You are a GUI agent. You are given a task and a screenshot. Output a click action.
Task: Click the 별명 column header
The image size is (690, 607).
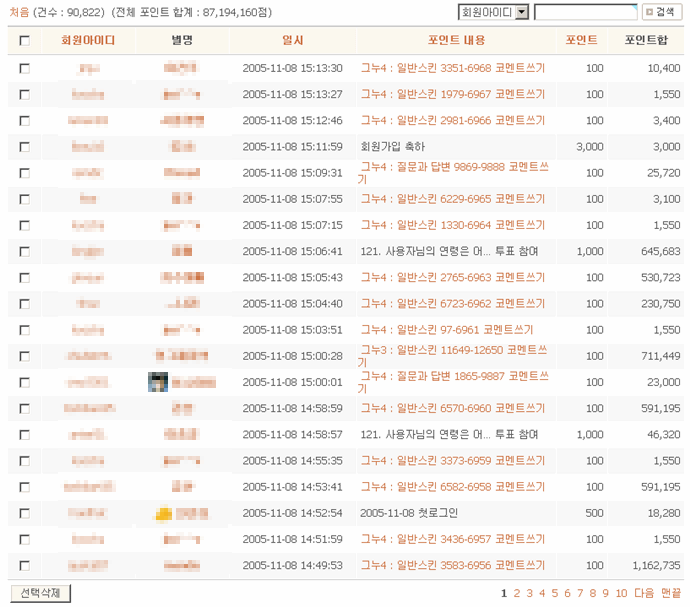click(182, 40)
